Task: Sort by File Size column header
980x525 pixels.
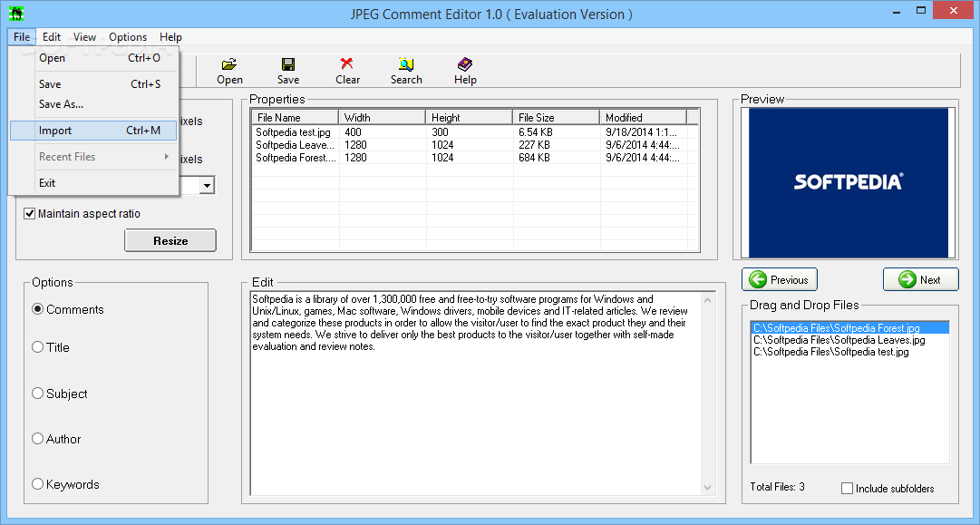Action: click(x=557, y=118)
